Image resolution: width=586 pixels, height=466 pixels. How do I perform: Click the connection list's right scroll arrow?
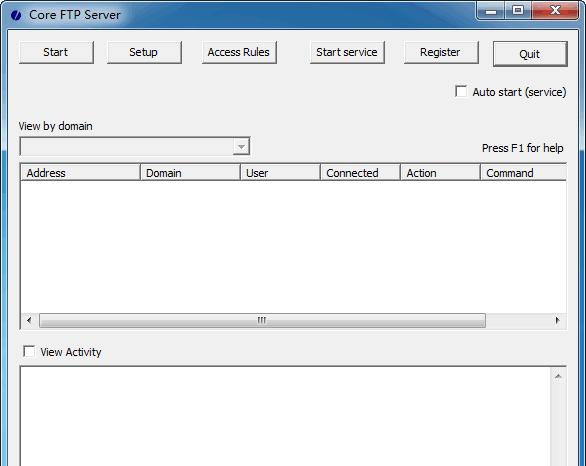[558, 320]
